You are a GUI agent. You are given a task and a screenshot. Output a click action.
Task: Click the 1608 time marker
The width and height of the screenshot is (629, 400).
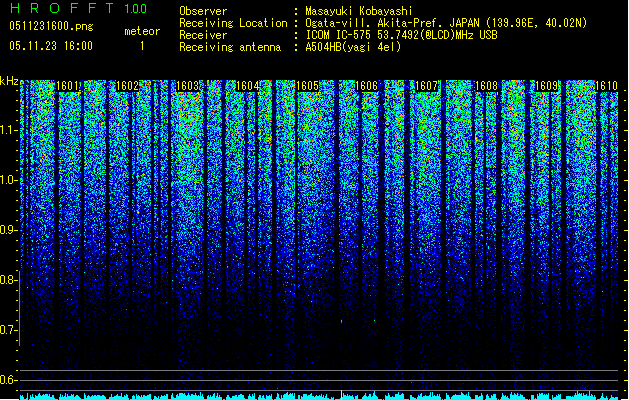pyautogui.click(x=486, y=86)
